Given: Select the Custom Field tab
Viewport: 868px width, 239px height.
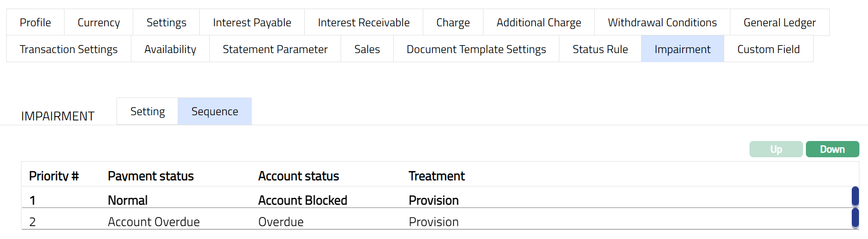Looking at the screenshot, I should (x=768, y=49).
